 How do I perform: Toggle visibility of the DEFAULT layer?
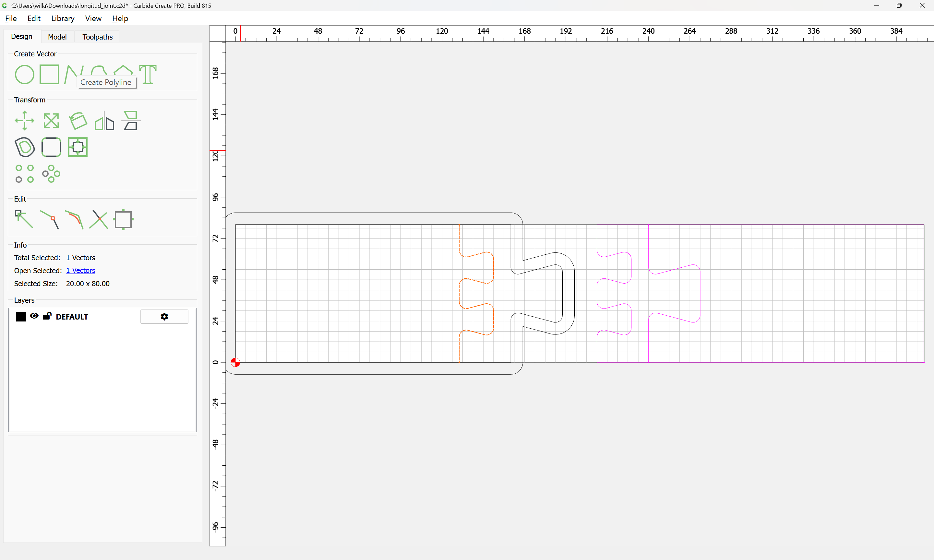pos(34,316)
